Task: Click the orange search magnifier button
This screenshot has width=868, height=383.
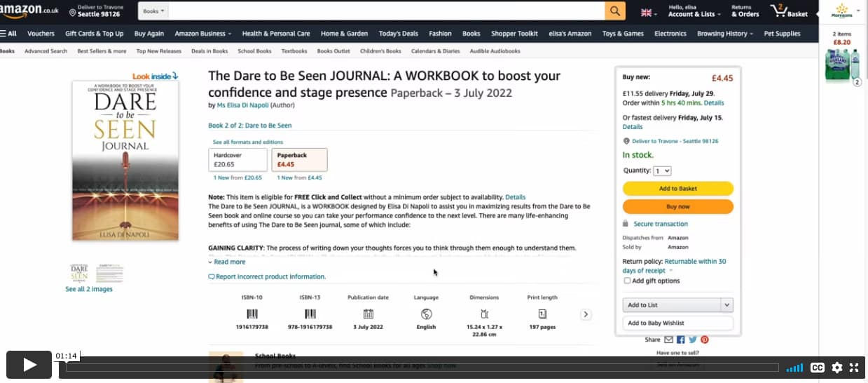Action: 614,11
